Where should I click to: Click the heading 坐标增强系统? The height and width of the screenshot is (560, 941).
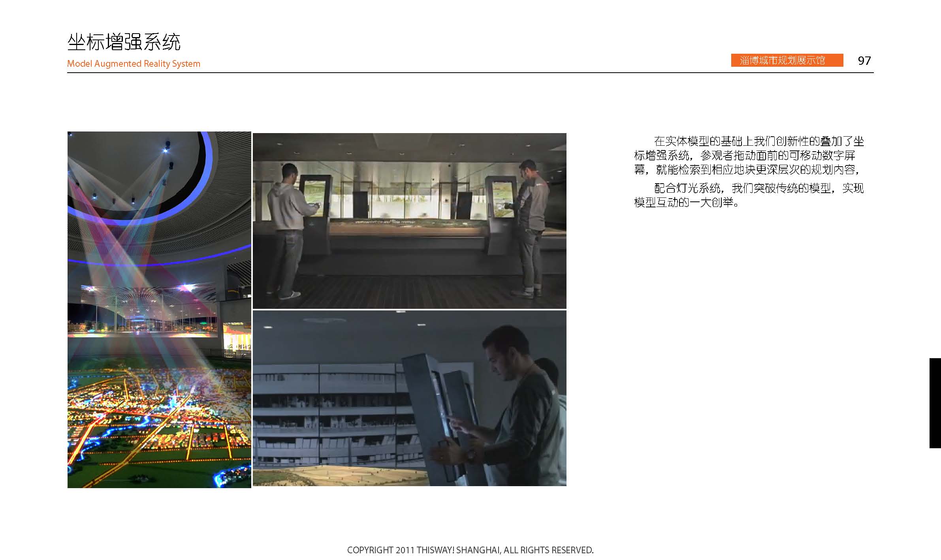click(124, 42)
